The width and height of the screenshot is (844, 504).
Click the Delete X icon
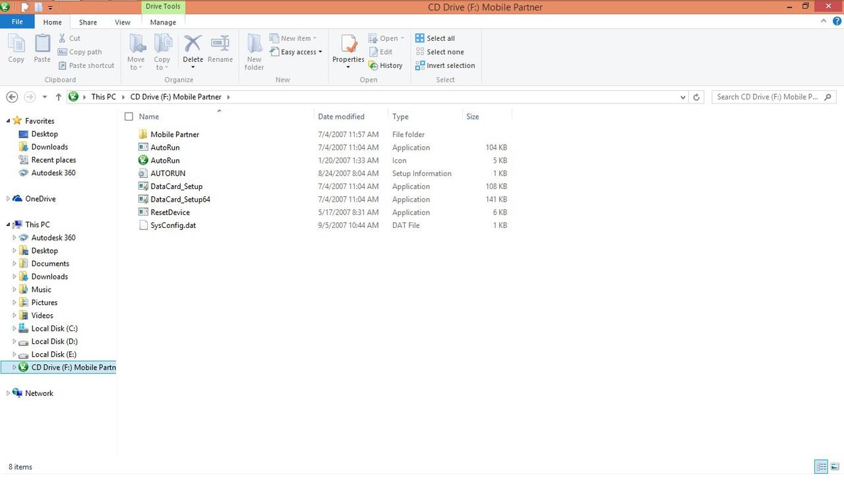coord(193,43)
